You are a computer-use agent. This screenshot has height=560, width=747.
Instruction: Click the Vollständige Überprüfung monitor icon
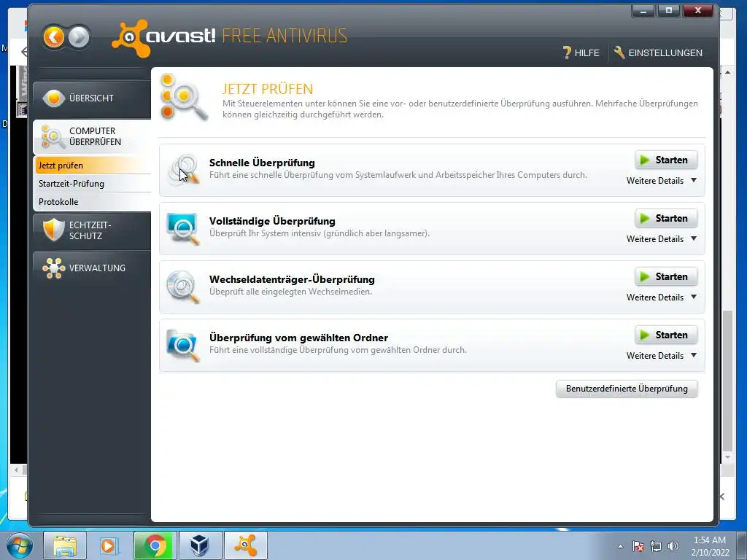coord(183,228)
